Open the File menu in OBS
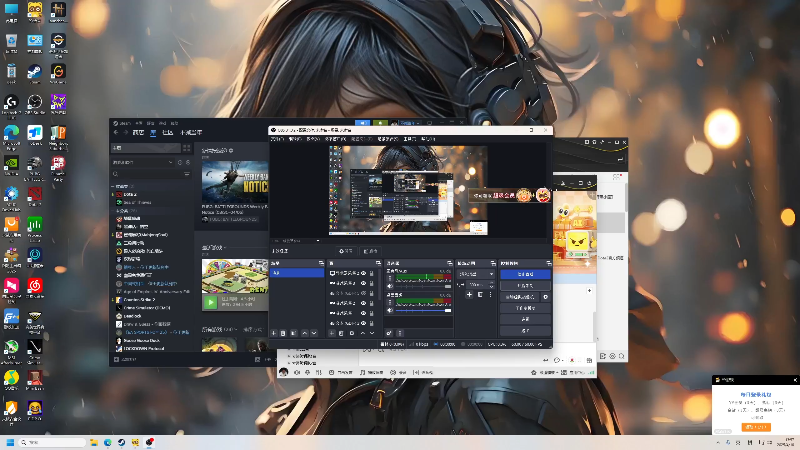This screenshot has height=450, width=800. (277, 139)
